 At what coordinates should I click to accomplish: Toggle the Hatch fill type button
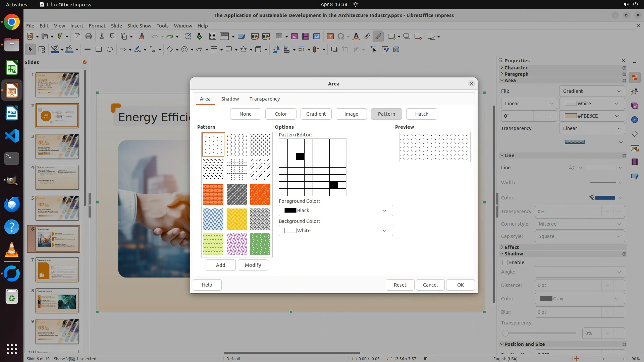(x=422, y=114)
